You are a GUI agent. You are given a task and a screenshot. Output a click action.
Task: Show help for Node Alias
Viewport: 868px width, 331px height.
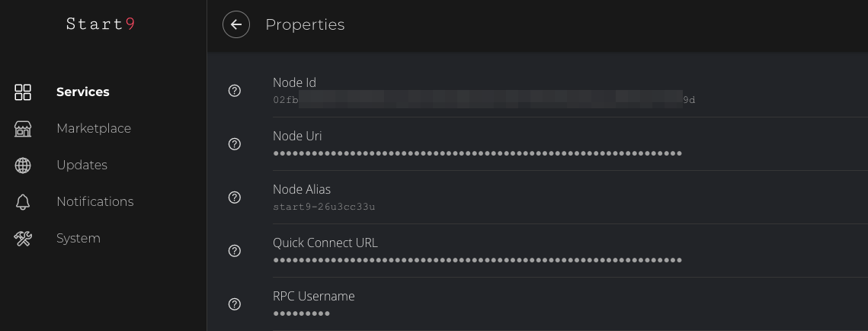(x=235, y=198)
